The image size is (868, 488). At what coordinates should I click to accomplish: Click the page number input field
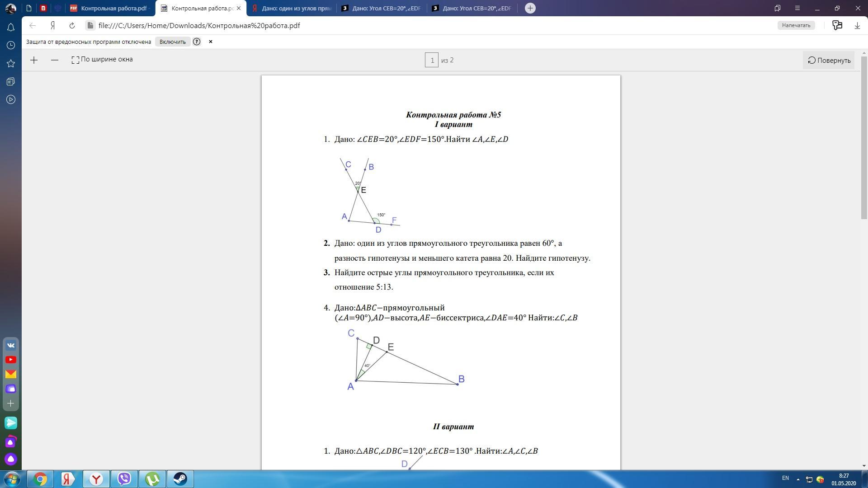tap(431, 60)
